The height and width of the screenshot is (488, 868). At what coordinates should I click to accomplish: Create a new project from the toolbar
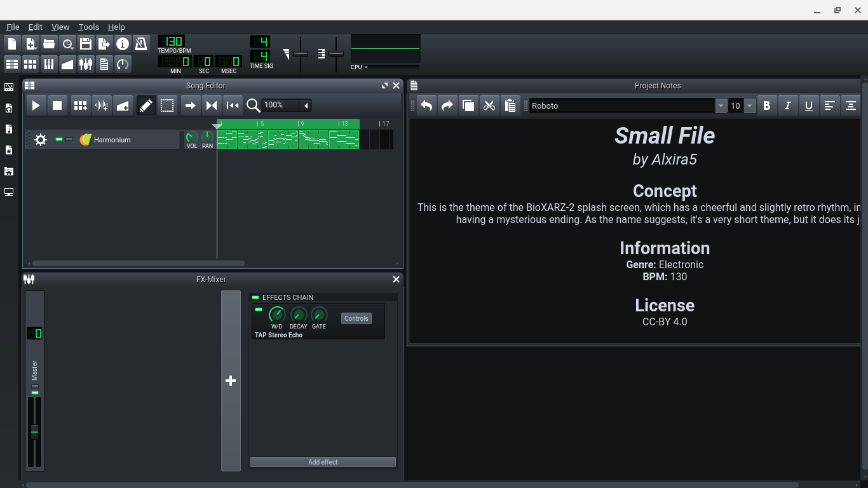click(x=12, y=44)
